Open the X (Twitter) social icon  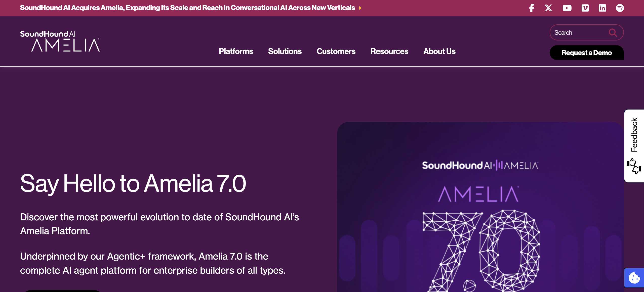pos(548,8)
